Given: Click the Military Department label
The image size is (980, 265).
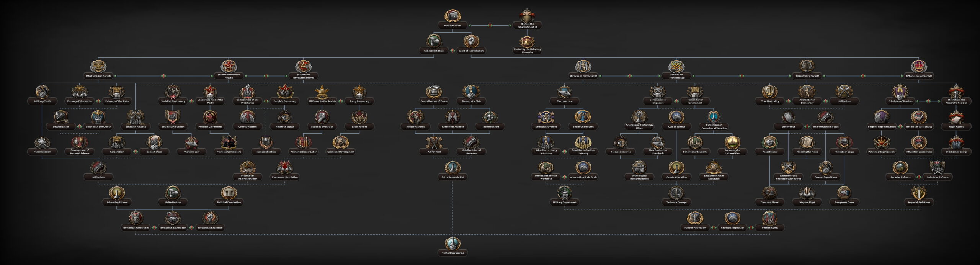Looking at the screenshot, I should pyautogui.click(x=565, y=202).
